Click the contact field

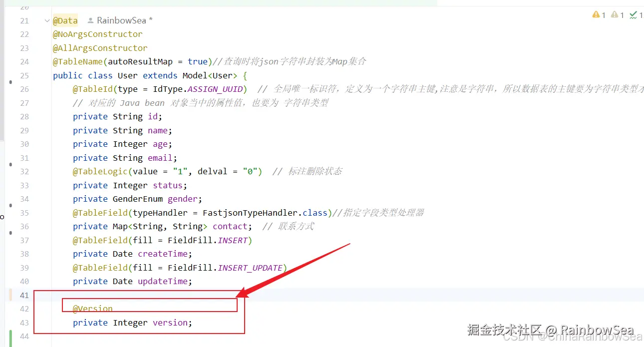[x=230, y=226]
